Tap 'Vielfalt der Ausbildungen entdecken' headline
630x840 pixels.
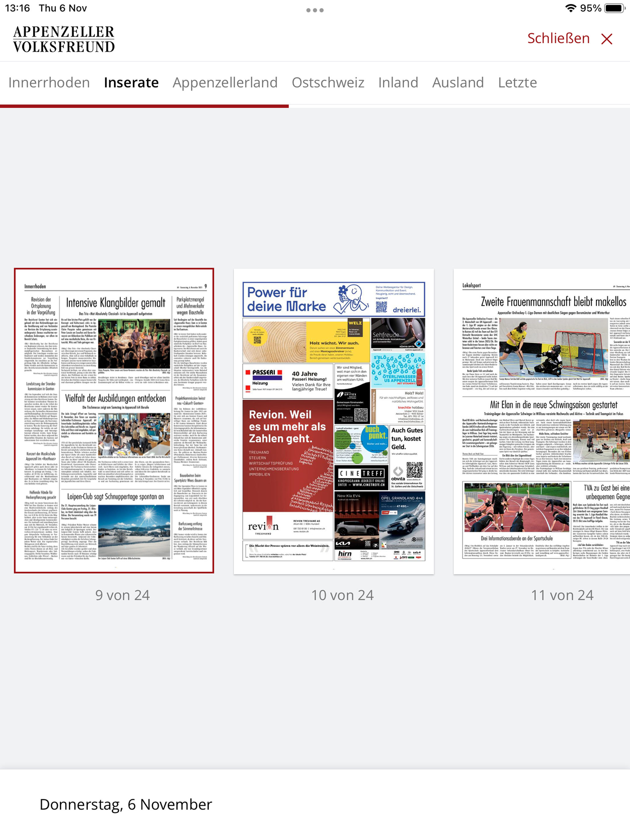click(x=115, y=398)
